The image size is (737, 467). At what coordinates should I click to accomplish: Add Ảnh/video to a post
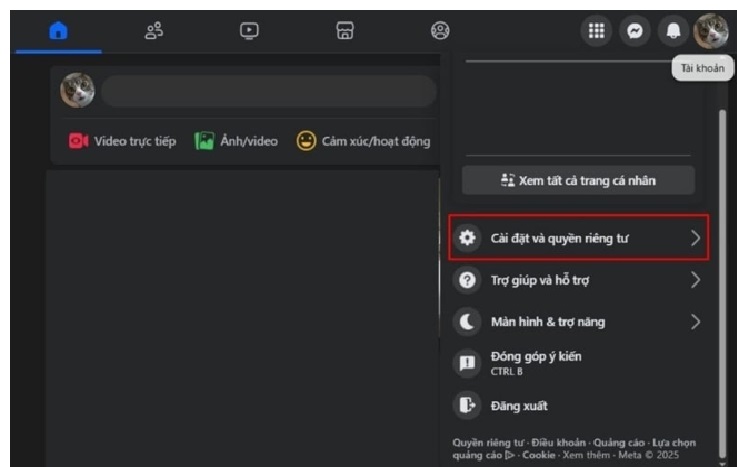click(236, 141)
